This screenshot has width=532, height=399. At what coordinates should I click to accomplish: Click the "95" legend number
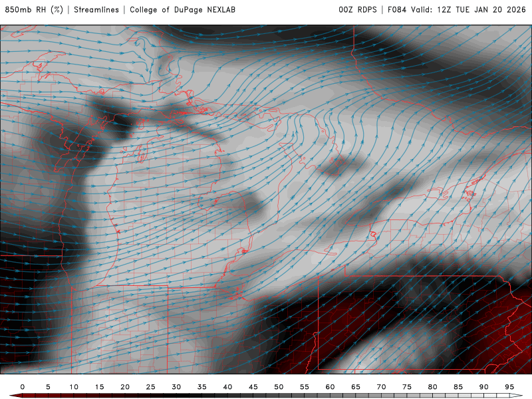[x=509, y=387]
